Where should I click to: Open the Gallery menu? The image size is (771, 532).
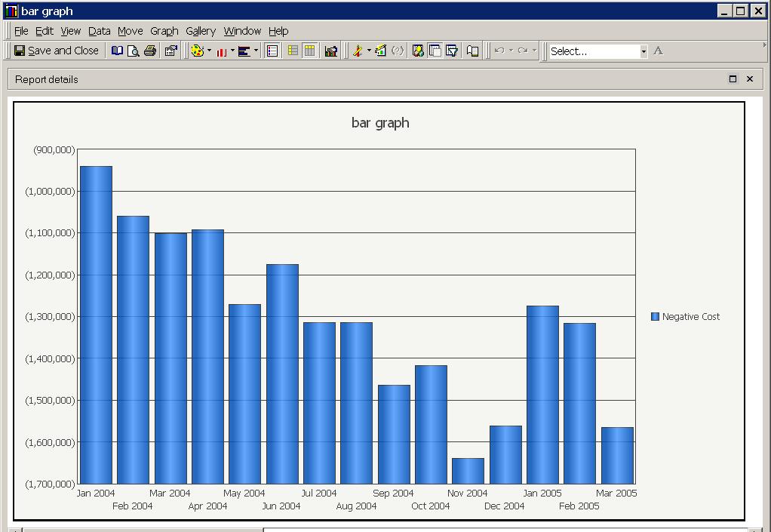click(200, 31)
